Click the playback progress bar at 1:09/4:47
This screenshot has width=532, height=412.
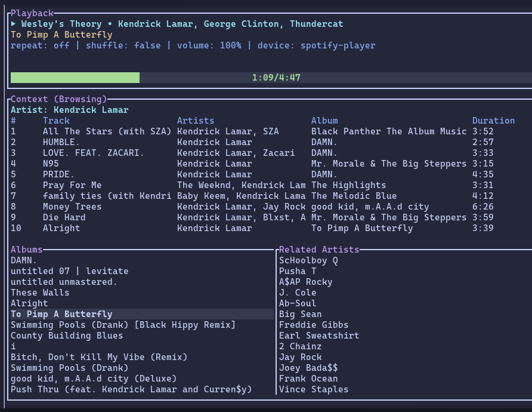point(271,78)
